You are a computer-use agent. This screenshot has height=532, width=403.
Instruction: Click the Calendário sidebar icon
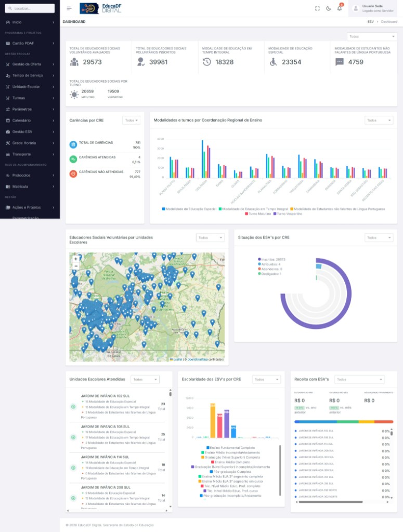pyautogui.click(x=8, y=121)
